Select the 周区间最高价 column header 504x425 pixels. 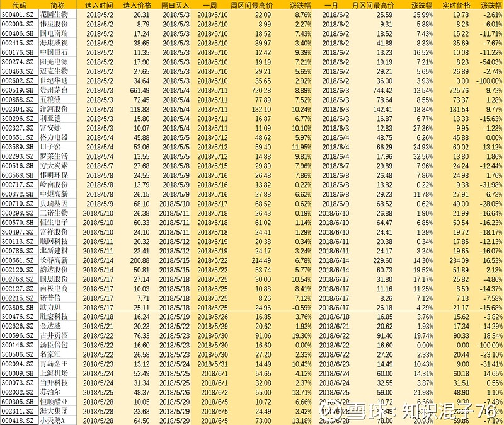[251, 5]
